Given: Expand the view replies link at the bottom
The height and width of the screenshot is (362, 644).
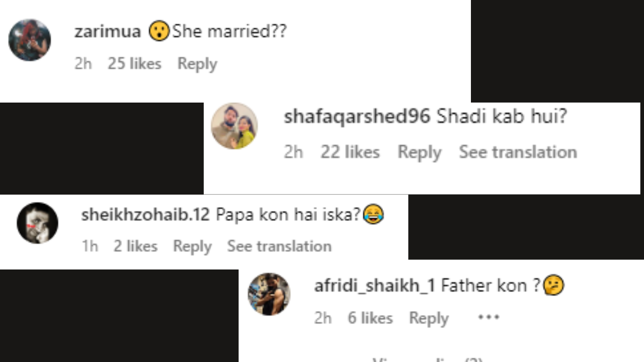Looking at the screenshot, I should (x=428, y=359).
